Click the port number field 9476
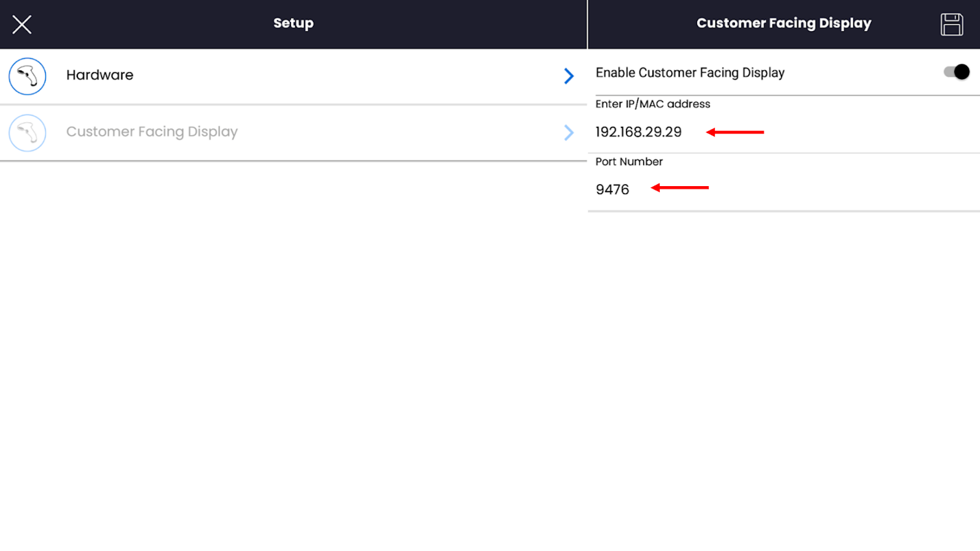This screenshot has width=980, height=551. (x=612, y=190)
